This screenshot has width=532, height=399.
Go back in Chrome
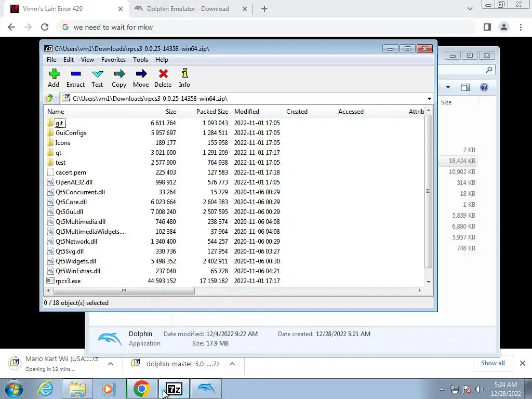tap(11, 27)
